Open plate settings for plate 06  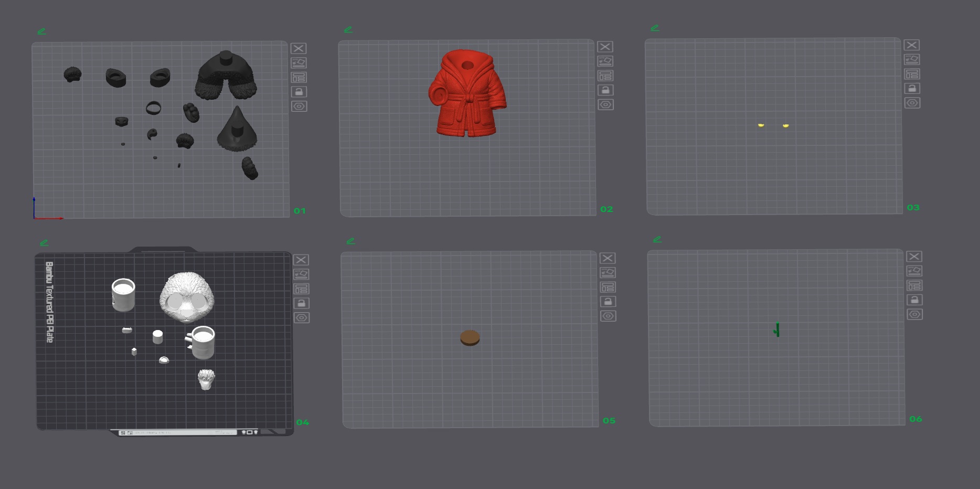[914, 314]
